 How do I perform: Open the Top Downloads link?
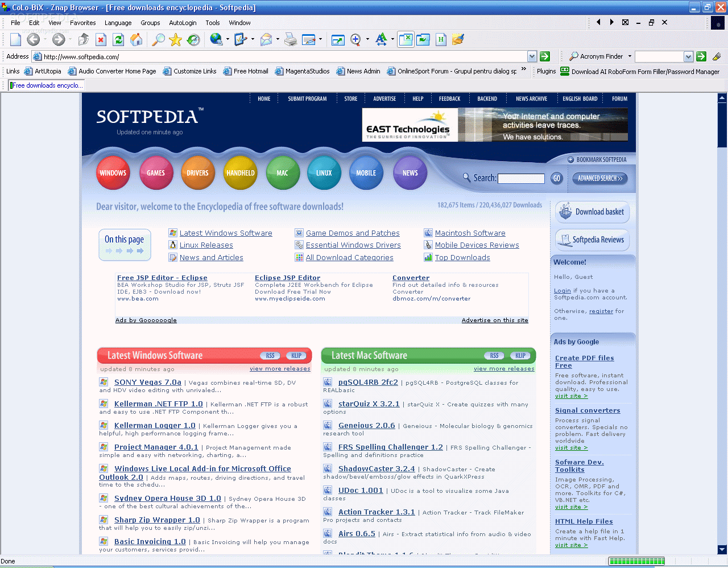(462, 257)
